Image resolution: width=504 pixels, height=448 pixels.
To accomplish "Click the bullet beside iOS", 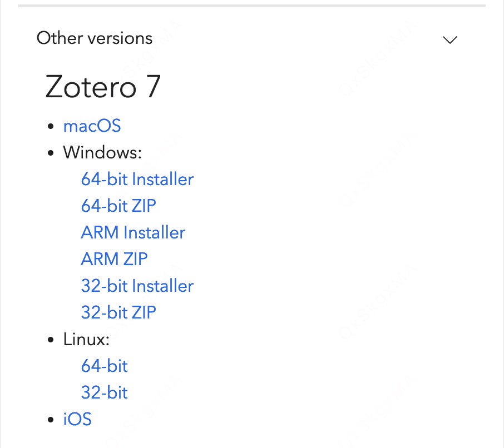I will click(x=52, y=420).
